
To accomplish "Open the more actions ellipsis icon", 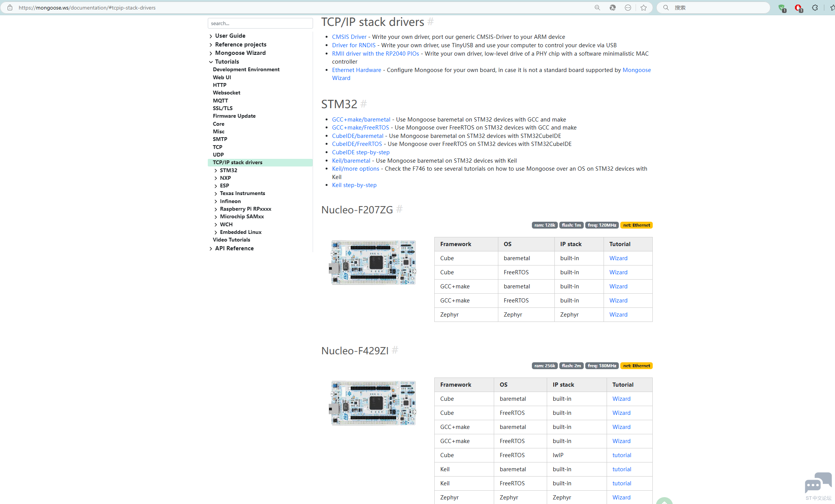I will coord(628,8).
